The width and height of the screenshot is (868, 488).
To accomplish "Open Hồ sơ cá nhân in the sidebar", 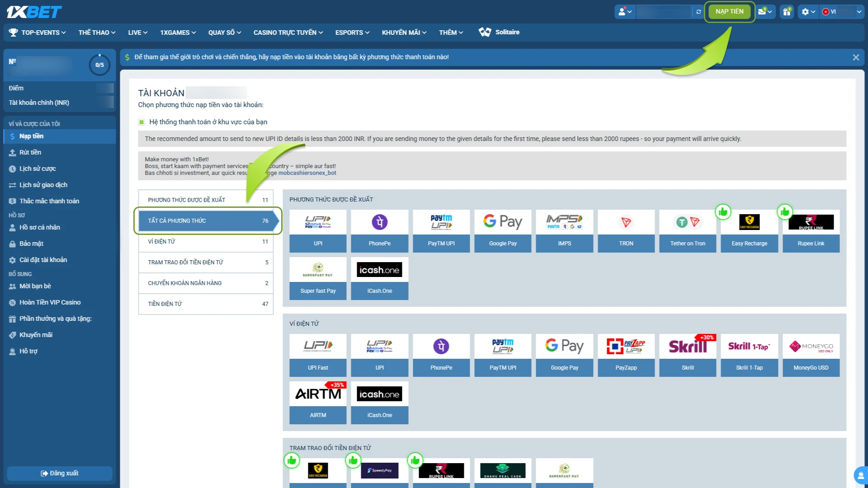I will 59,227.
